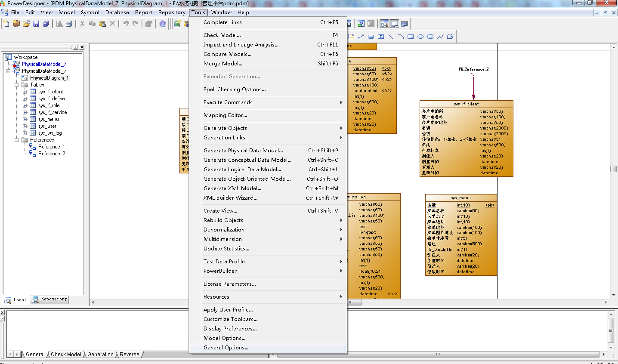Viewport: 618px width, 364px height.
Task: Select the Line drawing tool
Action: 391,36
